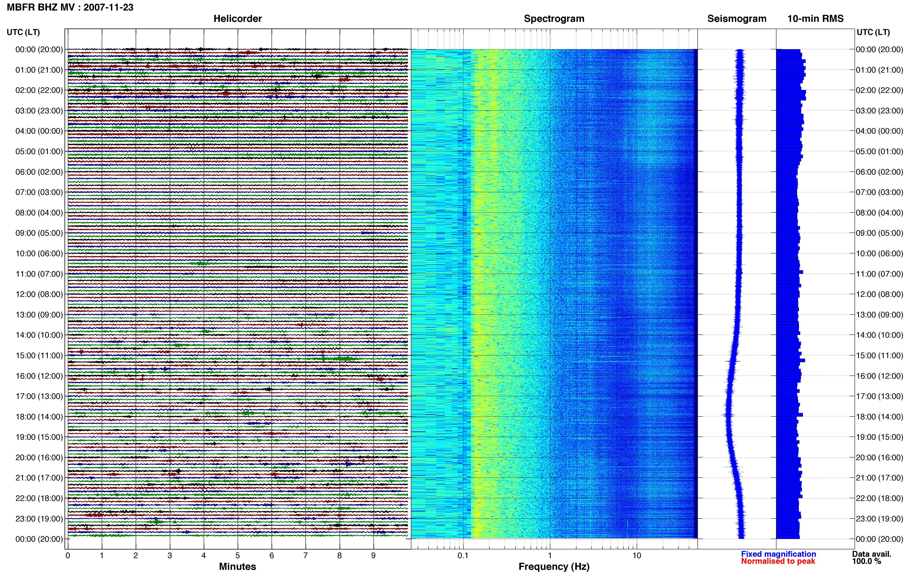Screen dimensions: 924x578
Task: Click the left 18:00 (14:00) time label
Action: point(39,417)
